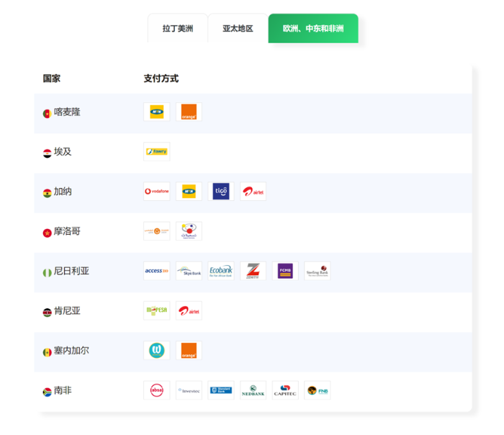
Task: Click the Kenya flag icon
Action: [x=48, y=313]
